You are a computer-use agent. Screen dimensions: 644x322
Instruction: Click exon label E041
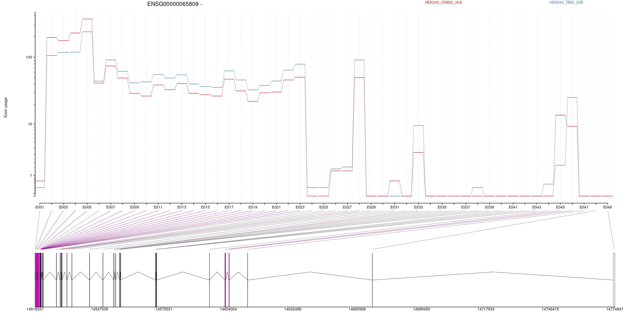[x=513, y=207]
